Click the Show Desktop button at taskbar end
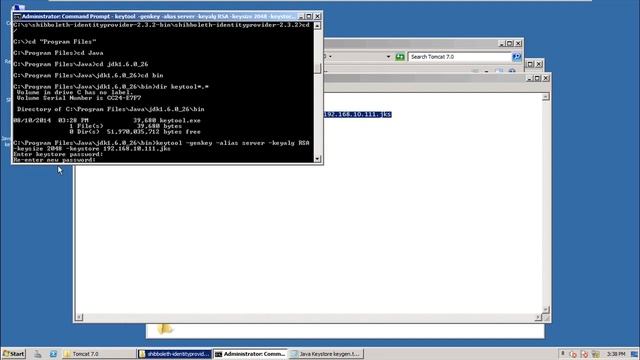 [x=635, y=354]
